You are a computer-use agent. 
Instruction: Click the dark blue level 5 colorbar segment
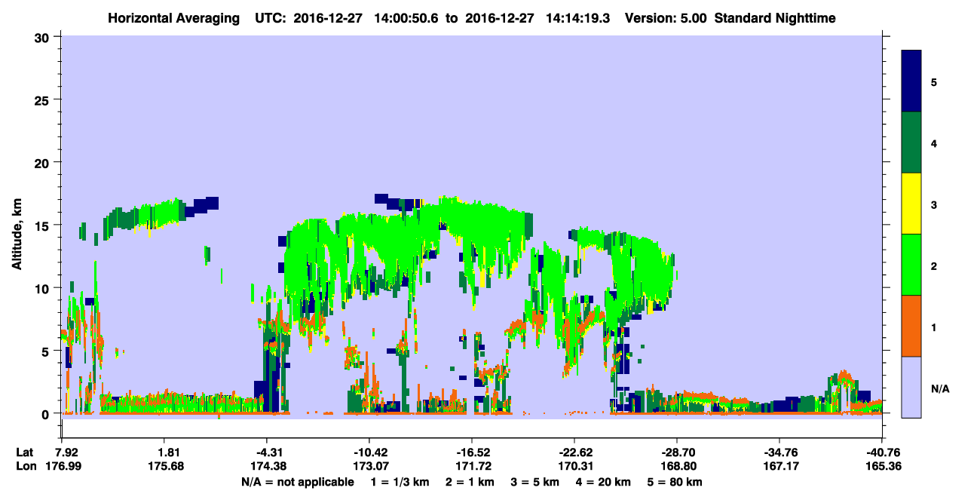pyautogui.click(x=911, y=81)
